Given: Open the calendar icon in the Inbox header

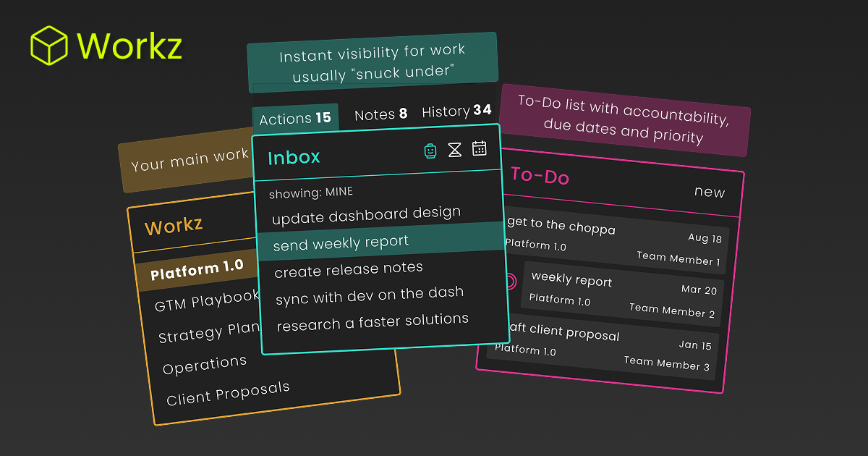Looking at the screenshot, I should tap(480, 149).
